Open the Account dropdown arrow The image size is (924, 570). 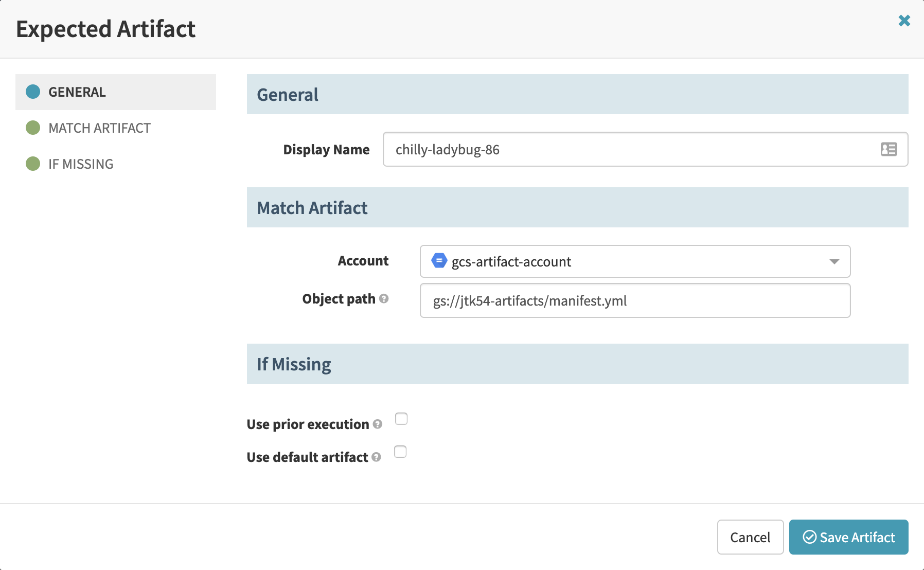point(834,261)
